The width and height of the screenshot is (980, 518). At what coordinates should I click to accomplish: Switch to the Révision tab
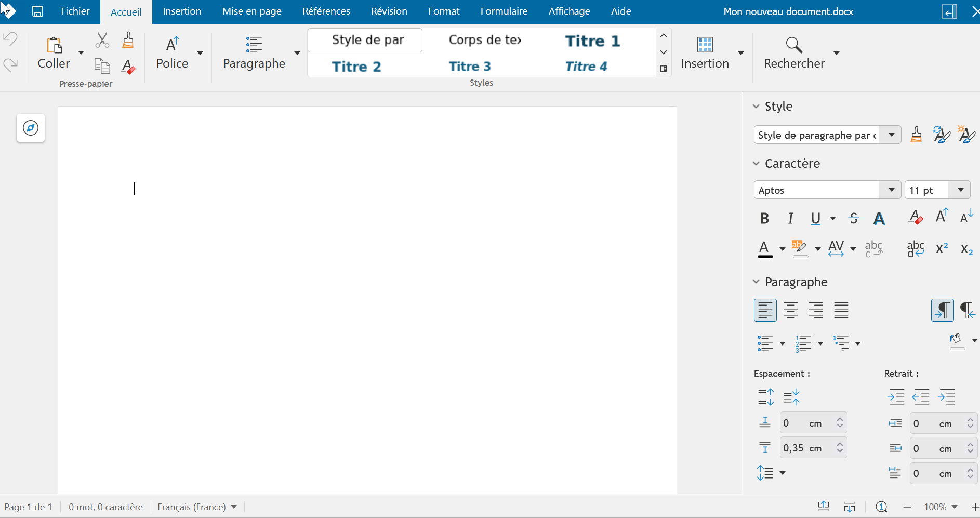pyautogui.click(x=389, y=11)
